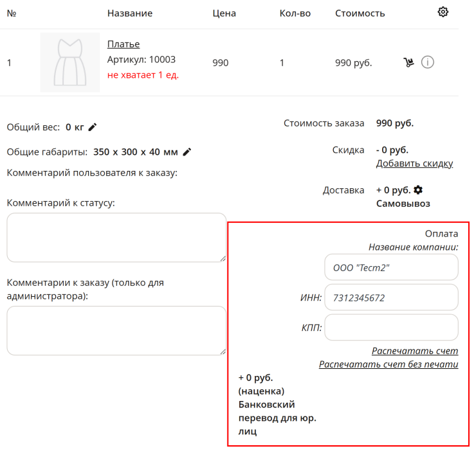Focus the ИНН input field
Screen dimensions: 476x453
click(x=391, y=298)
